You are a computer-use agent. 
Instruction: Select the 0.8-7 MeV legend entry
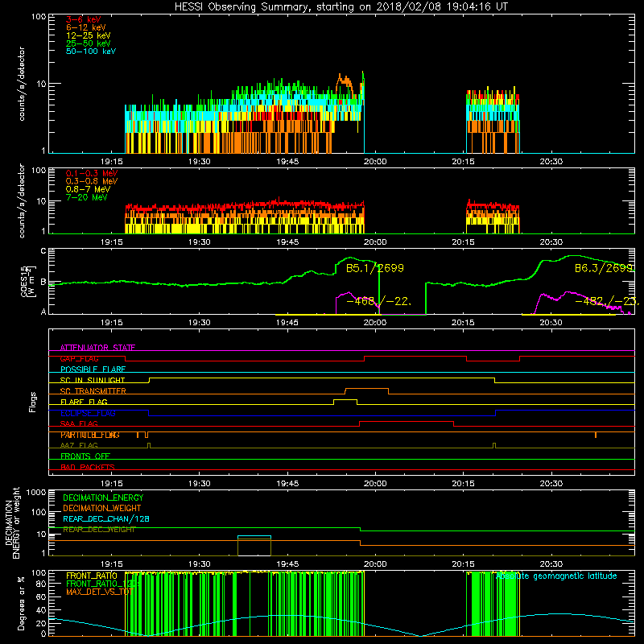point(88,189)
